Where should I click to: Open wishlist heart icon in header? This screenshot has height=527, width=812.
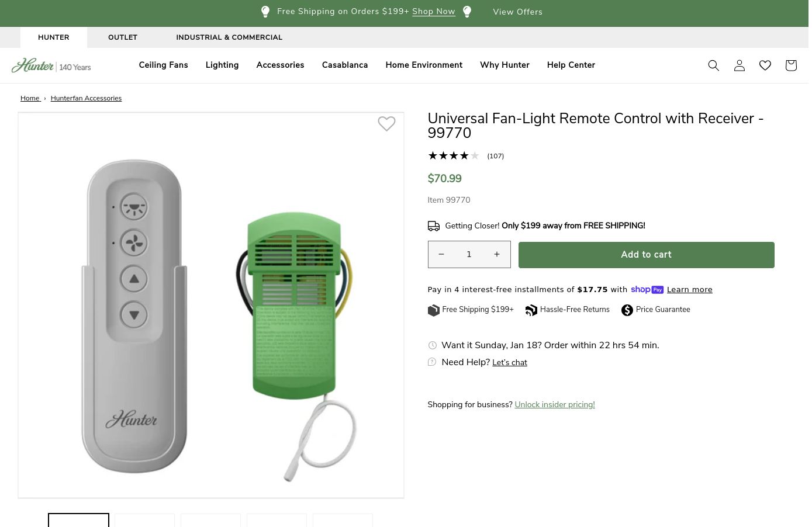click(x=765, y=65)
